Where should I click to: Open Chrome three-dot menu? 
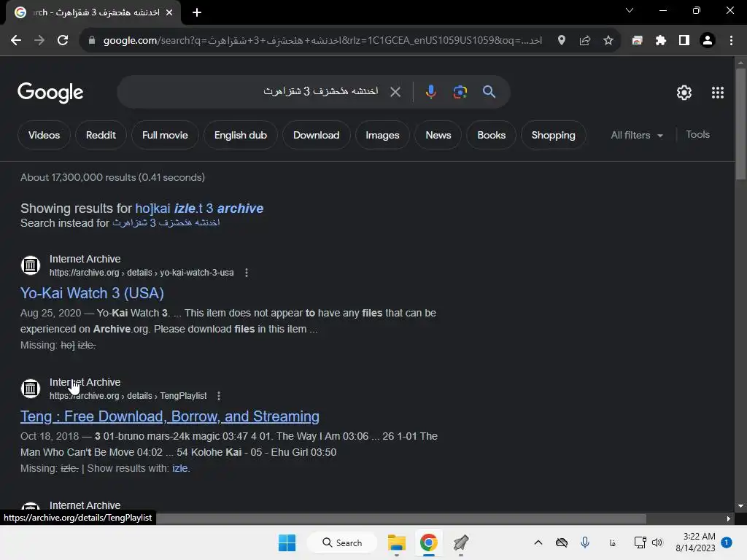pyautogui.click(x=731, y=41)
